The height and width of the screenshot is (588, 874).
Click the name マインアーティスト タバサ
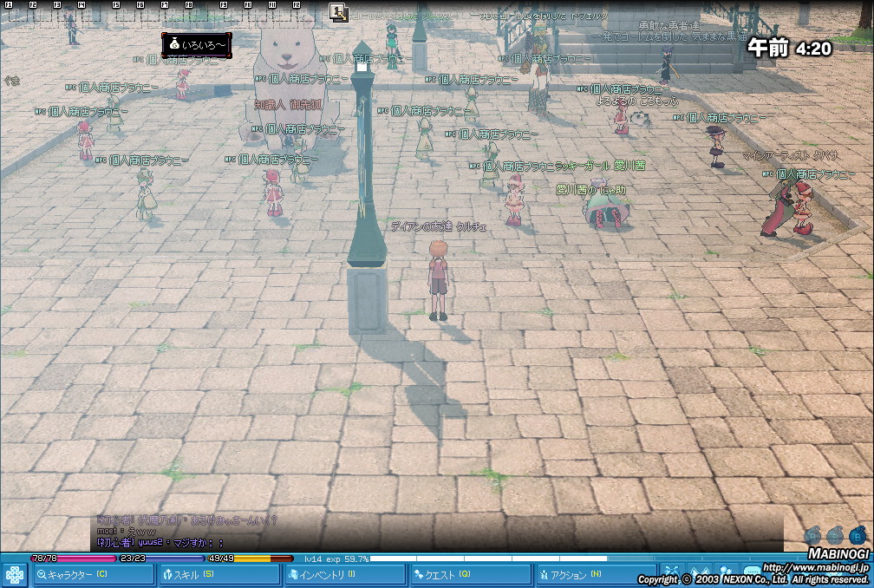pos(790,155)
